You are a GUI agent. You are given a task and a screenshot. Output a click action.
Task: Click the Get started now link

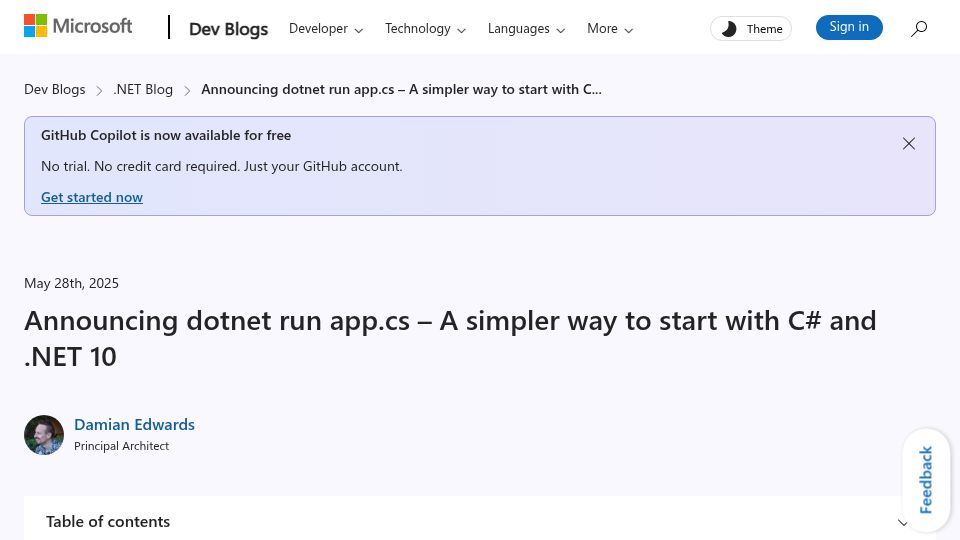point(92,197)
